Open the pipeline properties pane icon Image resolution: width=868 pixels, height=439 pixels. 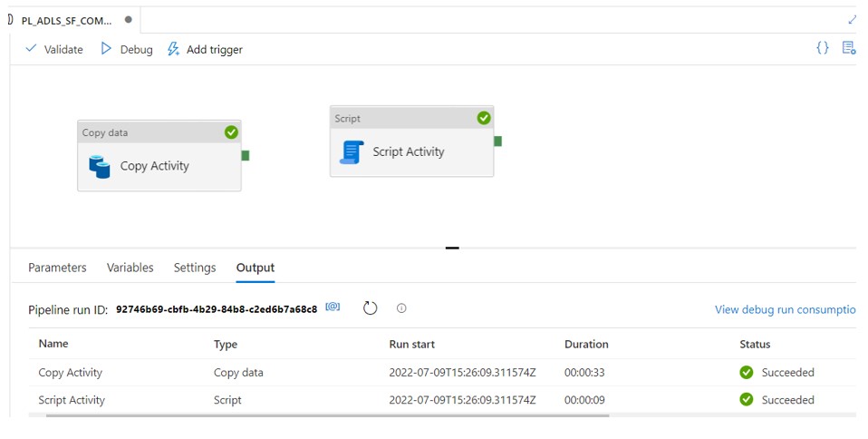[x=848, y=48]
